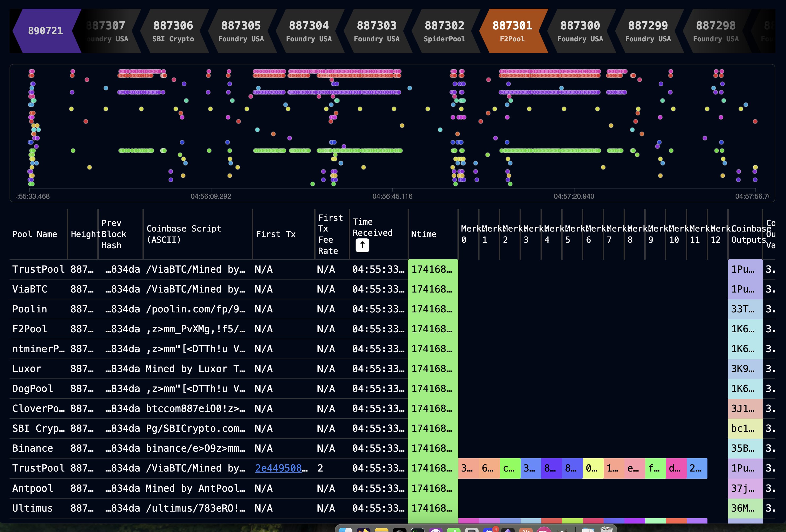786x532 pixels.
Task: Sort by Coinbase Script (ASCII) header
Action: [184, 234]
